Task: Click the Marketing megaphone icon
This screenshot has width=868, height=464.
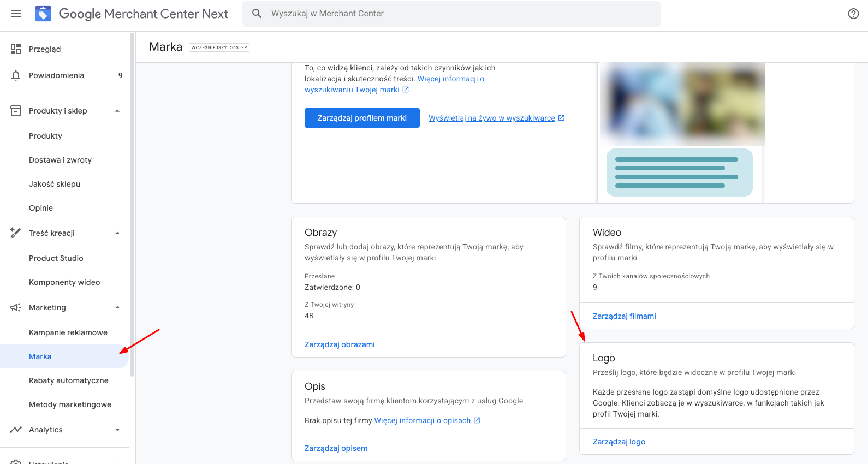Action: point(16,307)
